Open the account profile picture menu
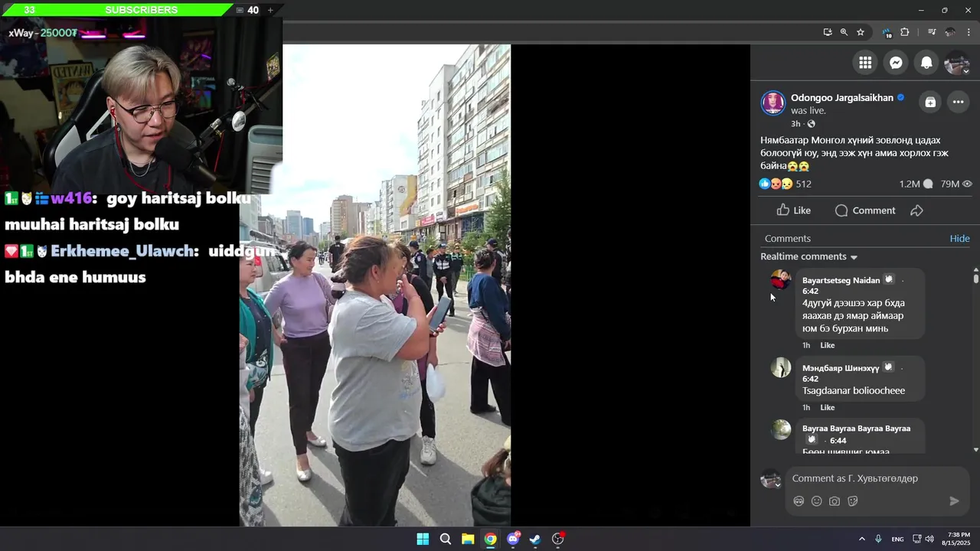Viewport: 980px width, 551px height. coord(956,63)
